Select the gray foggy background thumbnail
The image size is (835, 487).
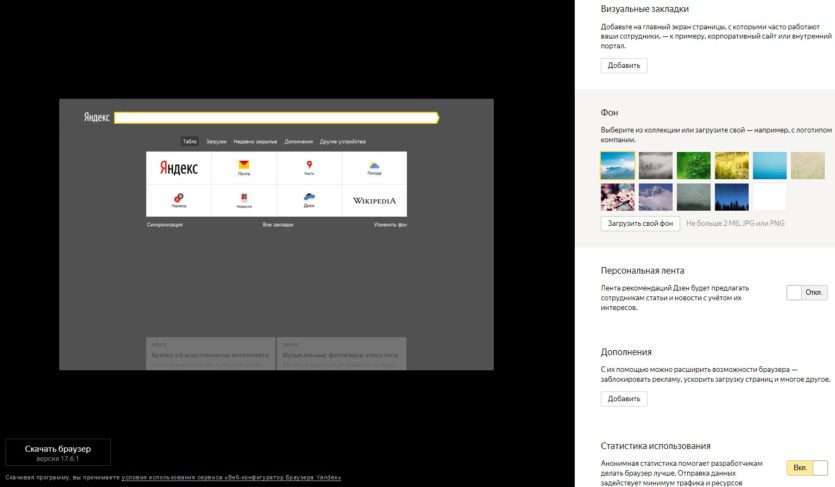coord(656,166)
